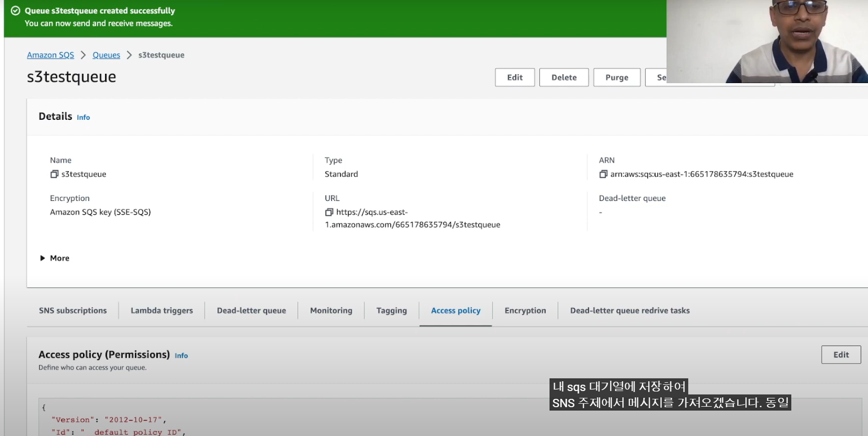Image resolution: width=868 pixels, height=436 pixels.
Task: Open the Encryption tab
Action: click(525, 310)
